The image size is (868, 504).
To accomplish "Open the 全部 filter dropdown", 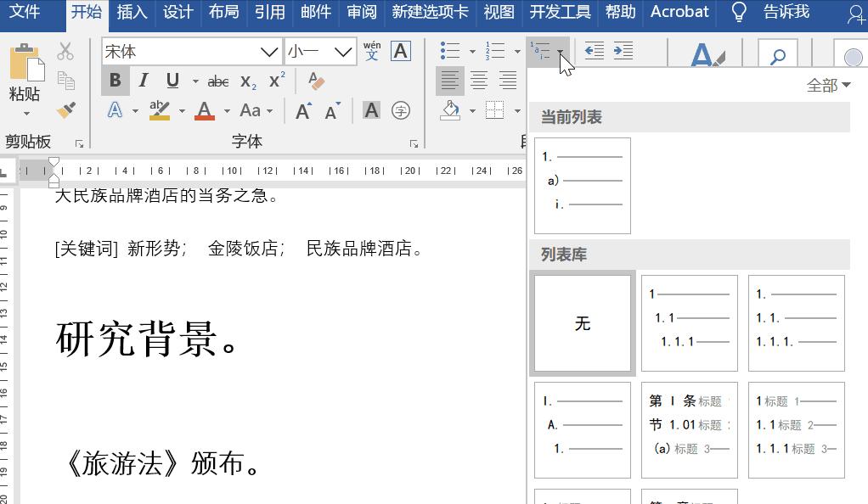I will pyautogui.click(x=828, y=85).
